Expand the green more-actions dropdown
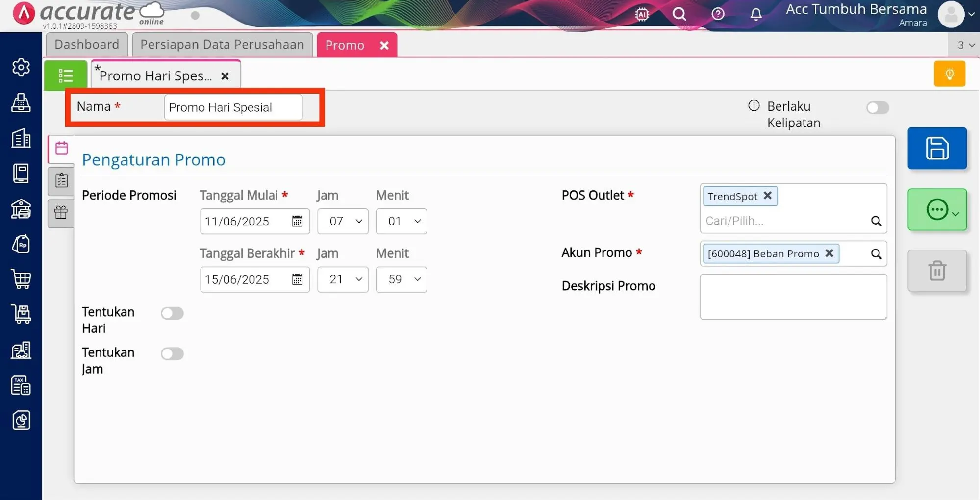 click(x=936, y=210)
